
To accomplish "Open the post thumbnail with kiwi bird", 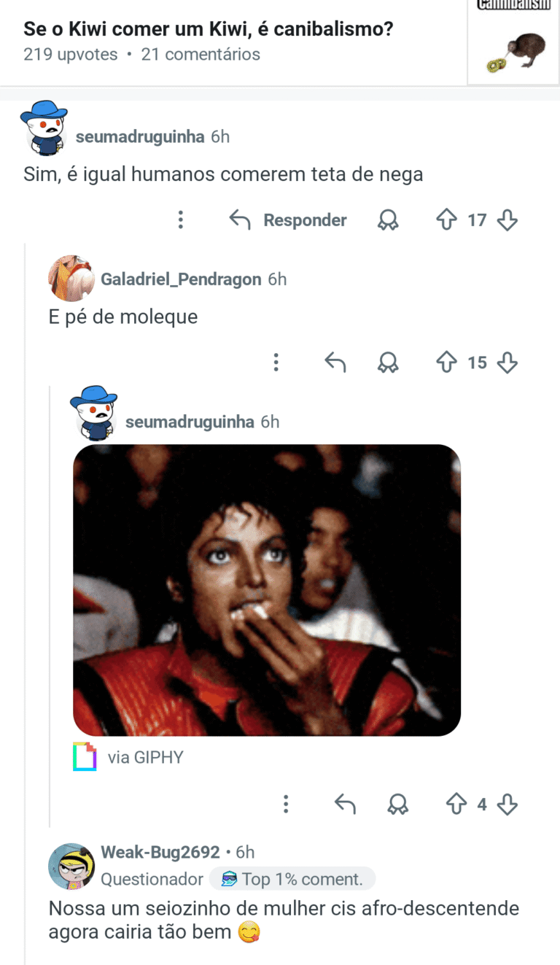I will tap(513, 42).
